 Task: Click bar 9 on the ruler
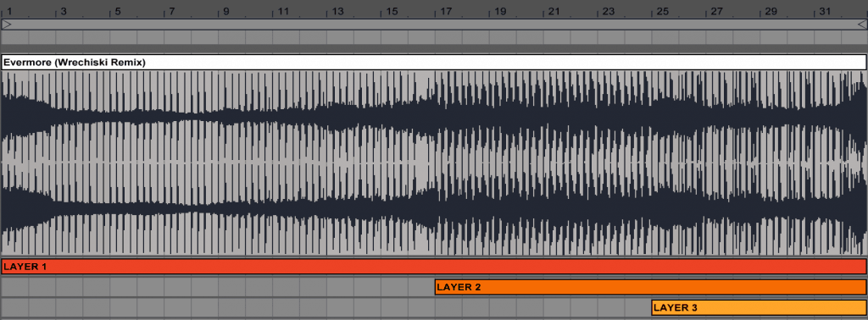pyautogui.click(x=226, y=11)
